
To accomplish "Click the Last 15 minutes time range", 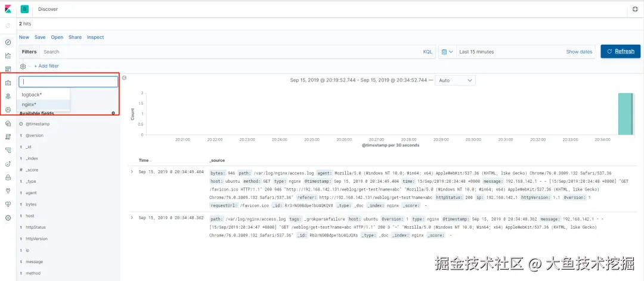I will coord(476,52).
